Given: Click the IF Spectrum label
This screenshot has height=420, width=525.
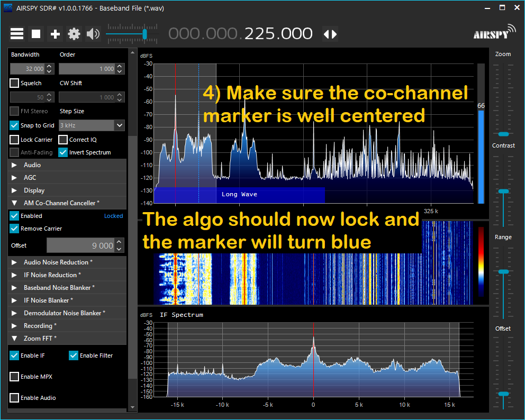Looking at the screenshot, I should click(182, 315).
